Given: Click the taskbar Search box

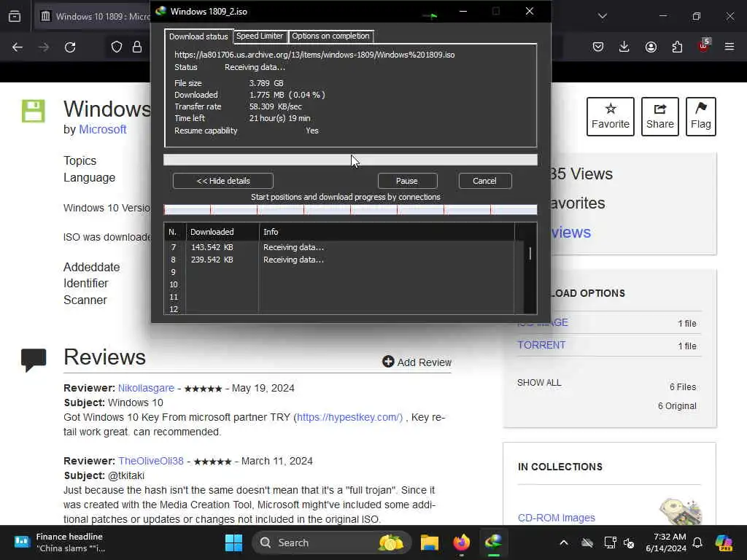Looking at the screenshot, I should [x=331, y=542].
